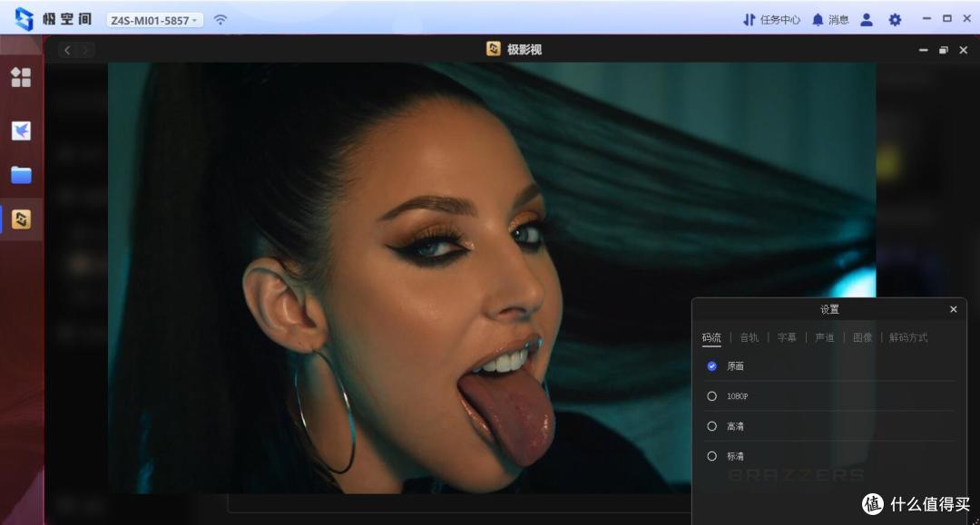Go forward with the right arrow in 极影视
The height and width of the screenshot is (525, 980).
(x=85, y=50)
